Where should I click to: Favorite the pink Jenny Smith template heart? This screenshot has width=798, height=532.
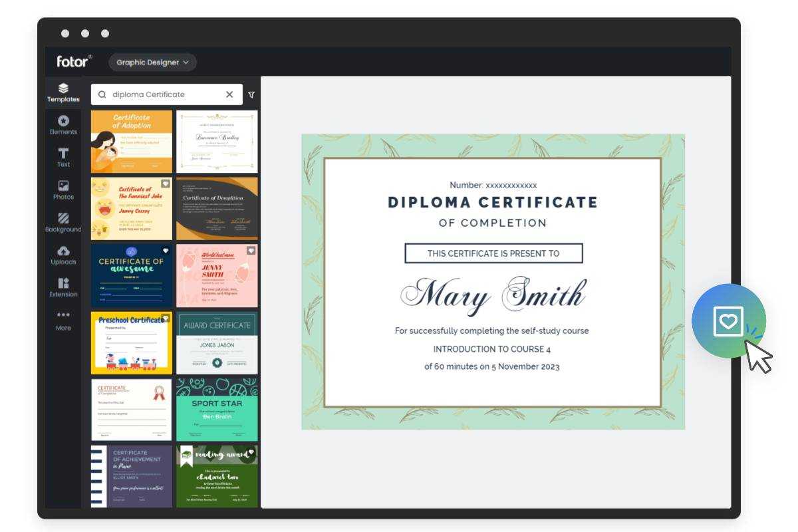tap(251, 251)
